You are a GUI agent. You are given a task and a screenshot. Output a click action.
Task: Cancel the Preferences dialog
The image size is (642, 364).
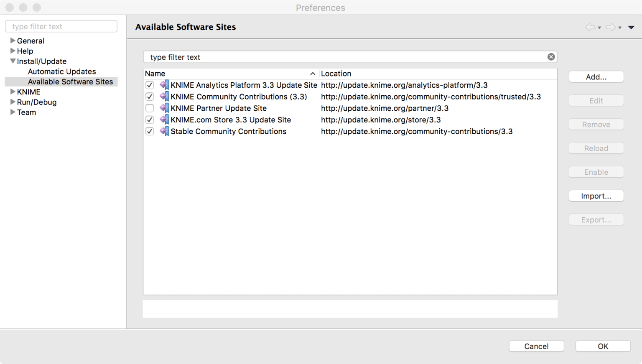pyautogui.click(x=536, y=346)
